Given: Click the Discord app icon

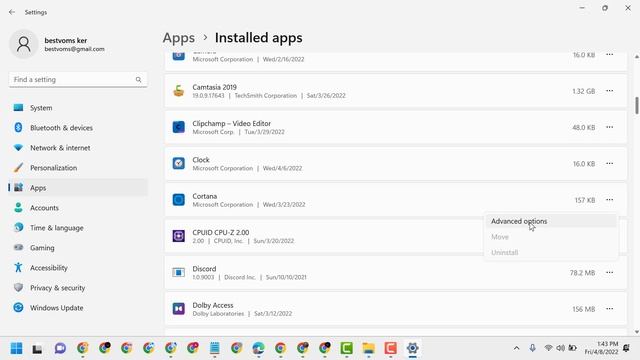Looking at the screenshot, I should coord(178,272).
